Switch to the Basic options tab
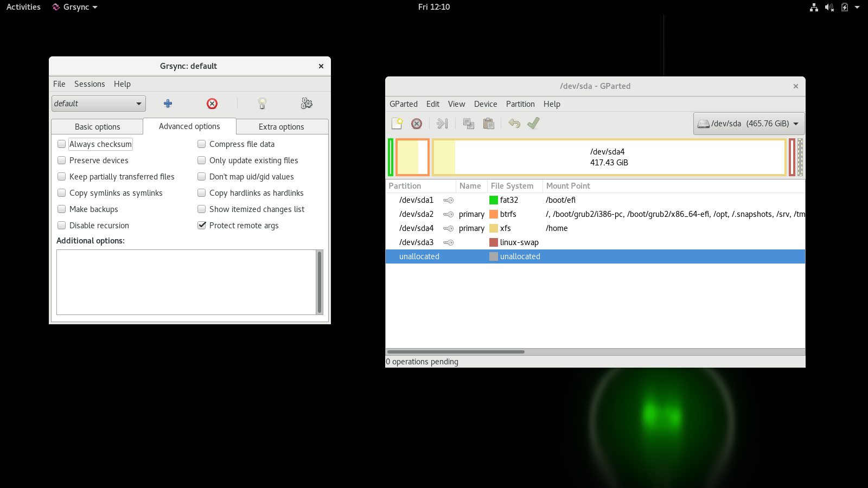The width and height of the screenshot is (868, 488). 98,127
